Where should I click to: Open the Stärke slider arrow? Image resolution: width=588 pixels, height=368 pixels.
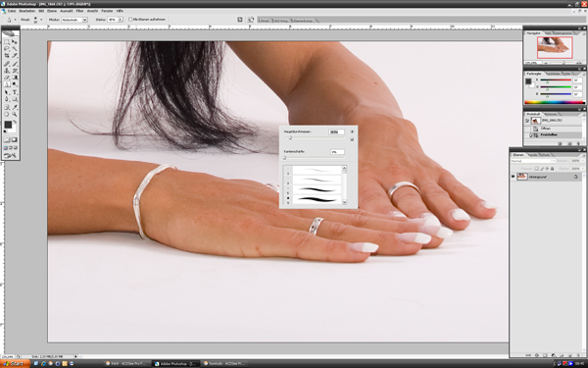(120, 20)
